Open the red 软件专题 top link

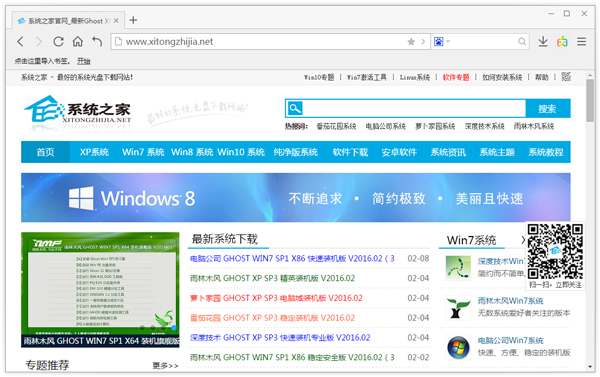(x=456, y=77)
